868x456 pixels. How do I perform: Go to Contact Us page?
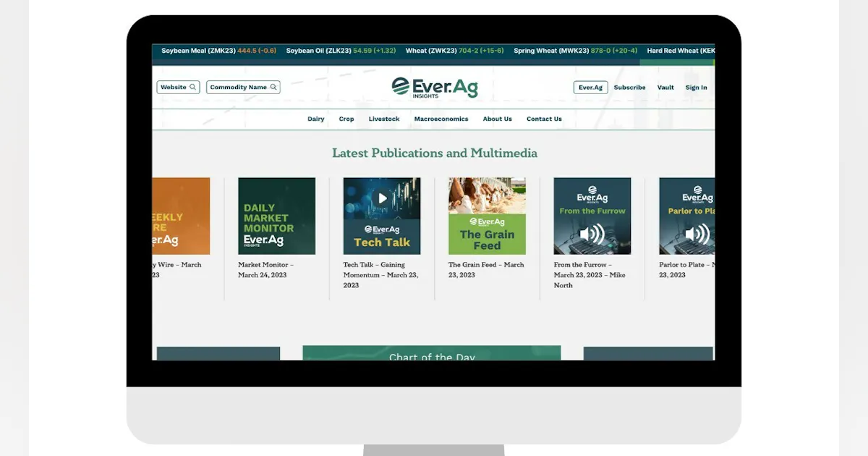544,119
